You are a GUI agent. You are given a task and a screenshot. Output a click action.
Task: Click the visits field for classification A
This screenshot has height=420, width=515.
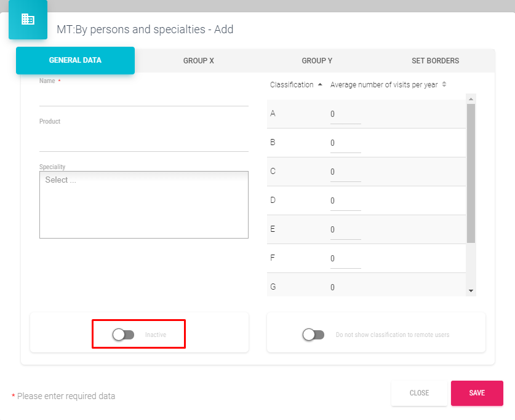[345, 114]
